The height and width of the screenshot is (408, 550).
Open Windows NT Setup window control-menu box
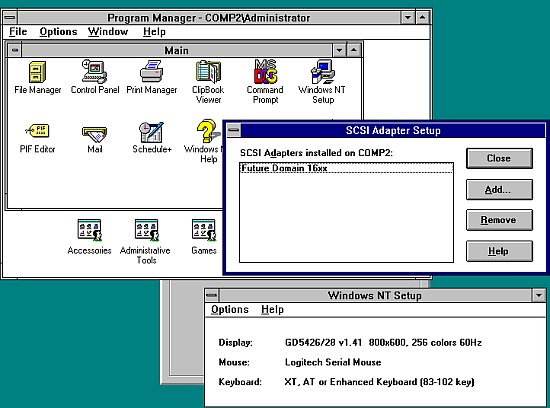(x=212, y=295)
